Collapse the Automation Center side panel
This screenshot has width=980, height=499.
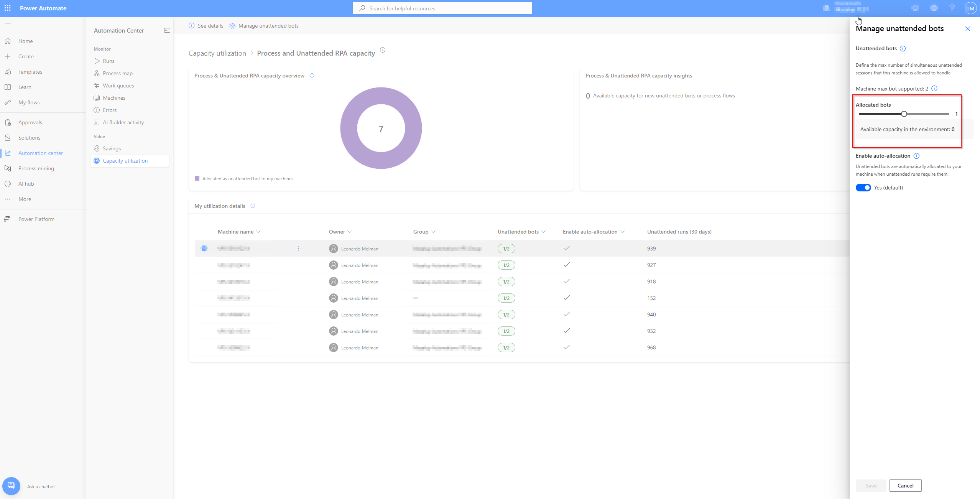tap(167, 30)
